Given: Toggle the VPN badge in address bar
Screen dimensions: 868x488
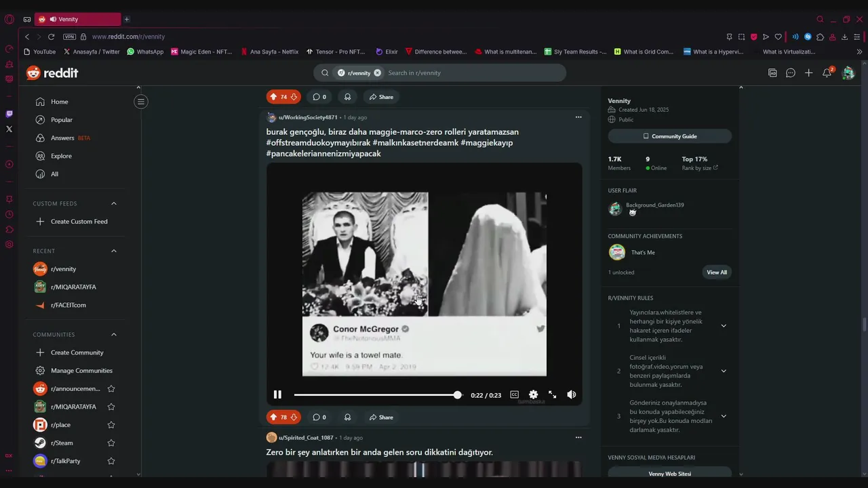Looking at the screenshot, I should pyautogui.click(x=69, y=37).
